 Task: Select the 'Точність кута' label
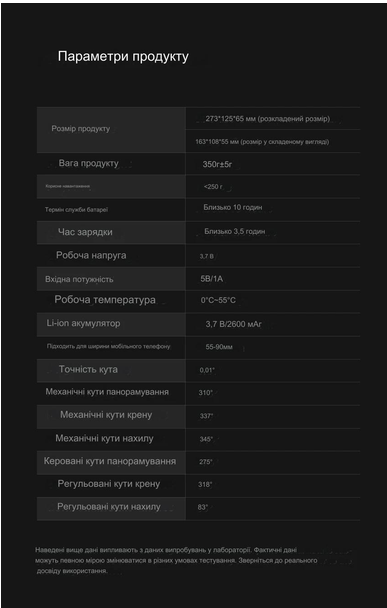88,369
